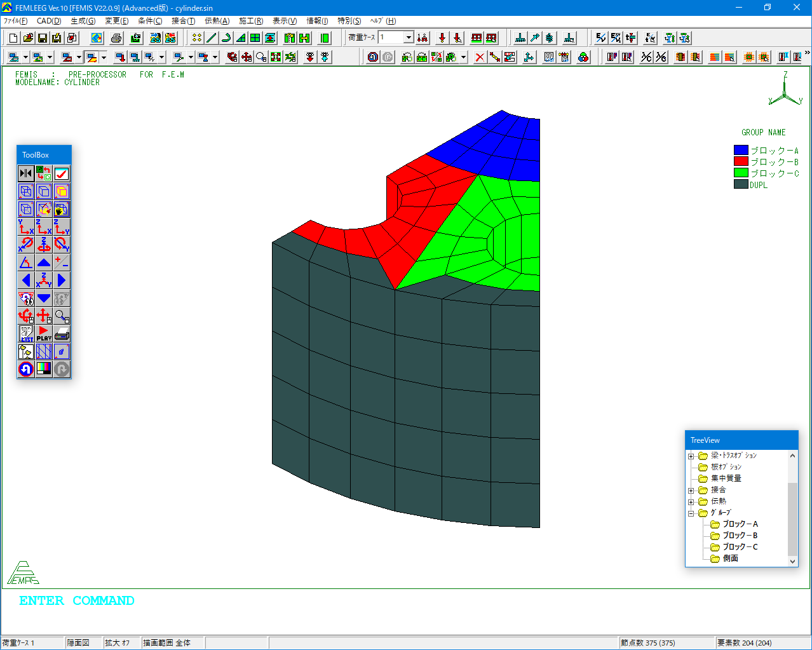Switch to XYZ isometric view icon in ToolBox
812x650 pixels.
(x=44, y=280)
